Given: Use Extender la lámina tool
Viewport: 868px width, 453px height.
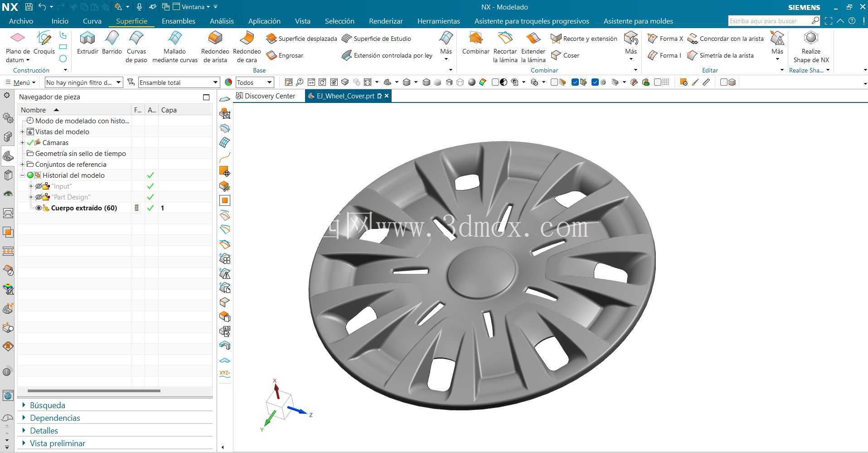Looking at the screenshot, I should pyautogui.click(x=533, y=47).
